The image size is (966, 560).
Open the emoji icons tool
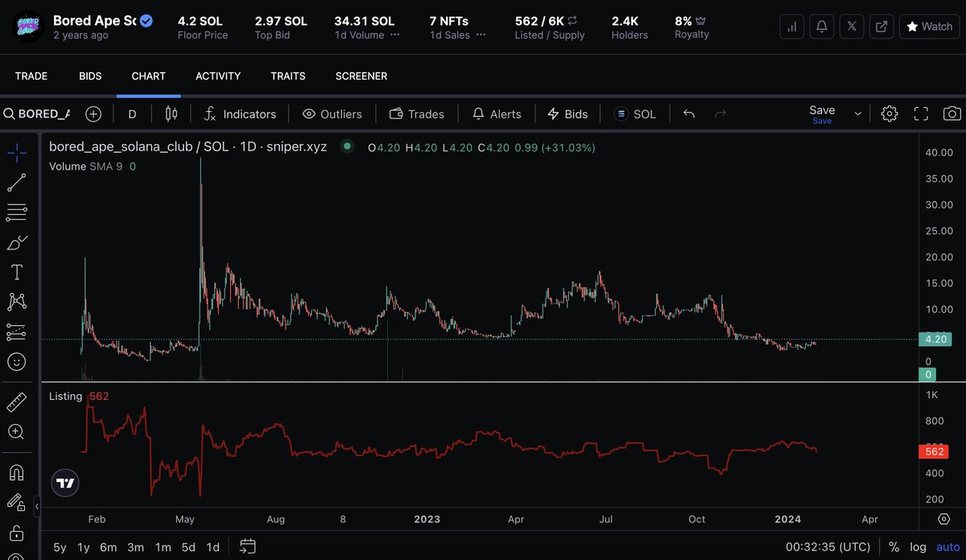coord(16,361)
